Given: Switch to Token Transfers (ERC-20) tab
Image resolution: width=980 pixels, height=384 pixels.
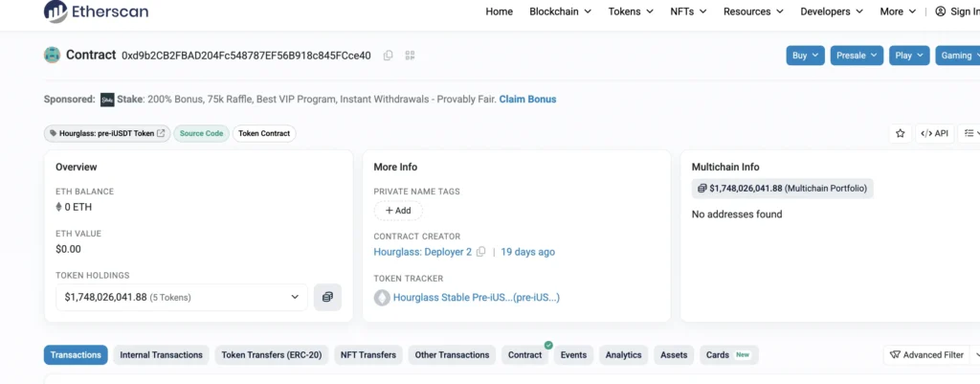Looking at the screenshot, I should pyautogui.click(x=270, y=354).
